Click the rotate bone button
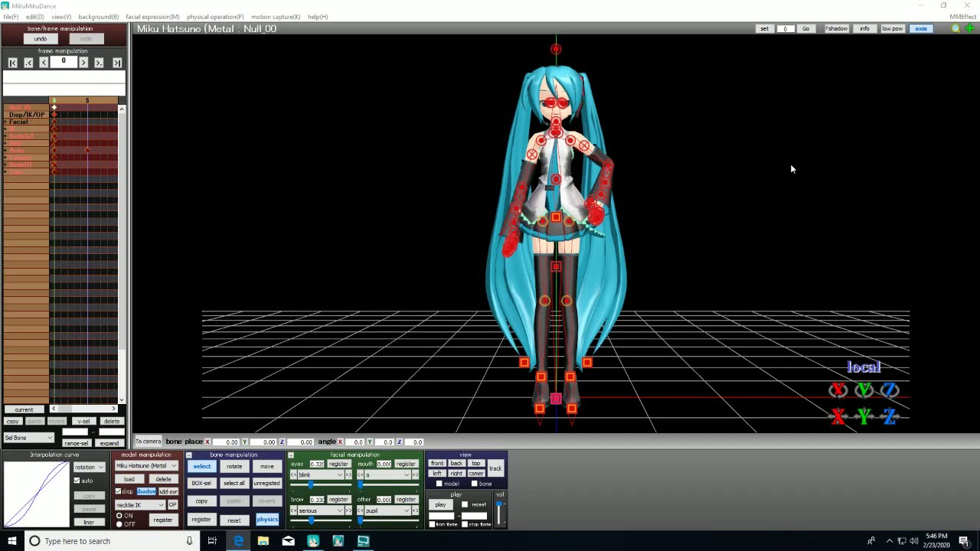 (234, 467)
